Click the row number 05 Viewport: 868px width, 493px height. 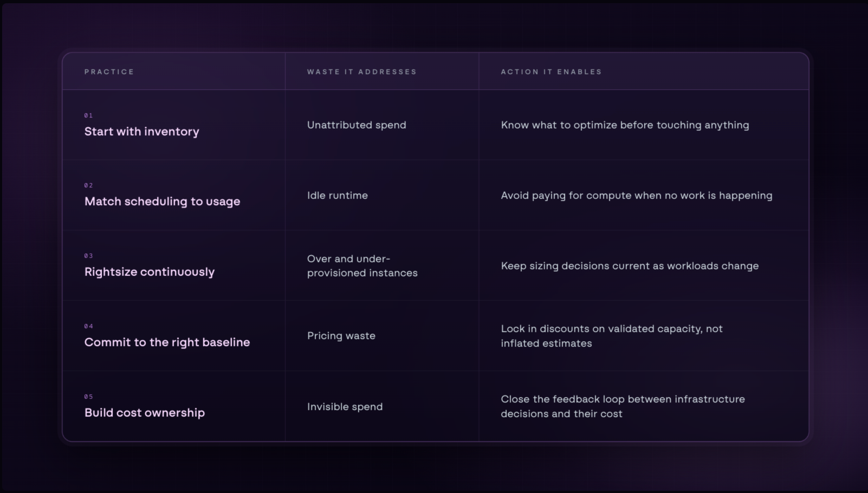point(88,397)
